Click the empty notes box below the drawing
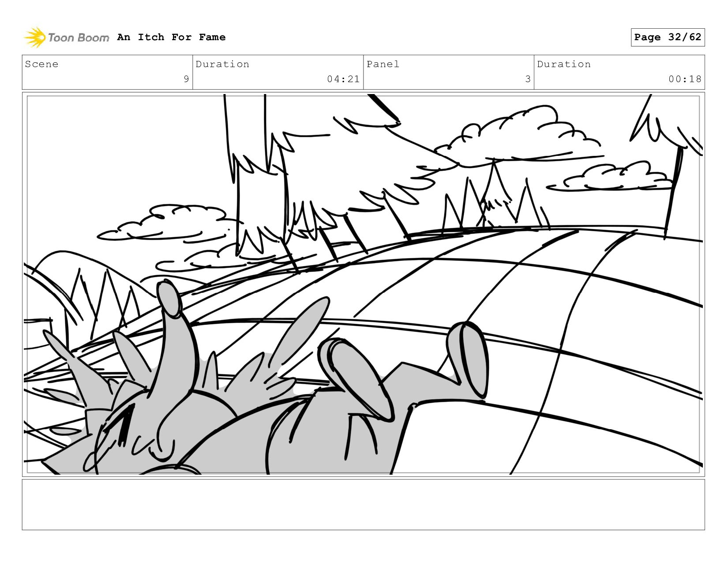This screenshot has height=563, width=728. [363, 504]
